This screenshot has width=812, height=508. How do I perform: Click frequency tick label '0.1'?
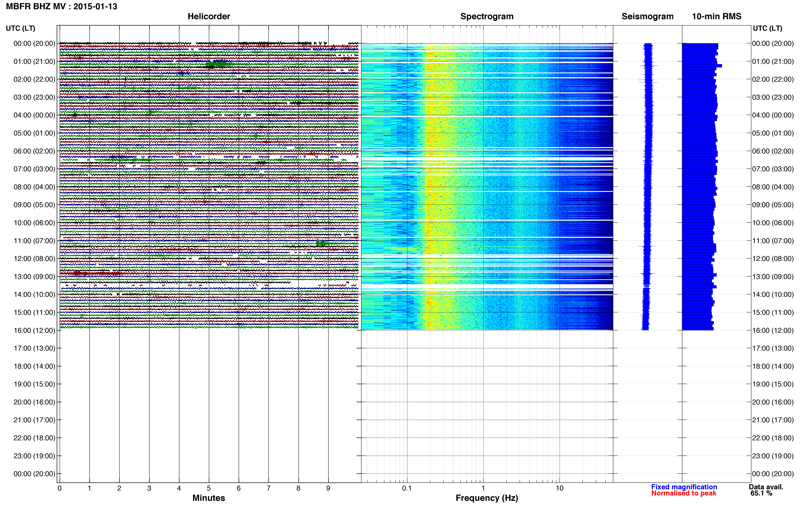tap(407, 488)
